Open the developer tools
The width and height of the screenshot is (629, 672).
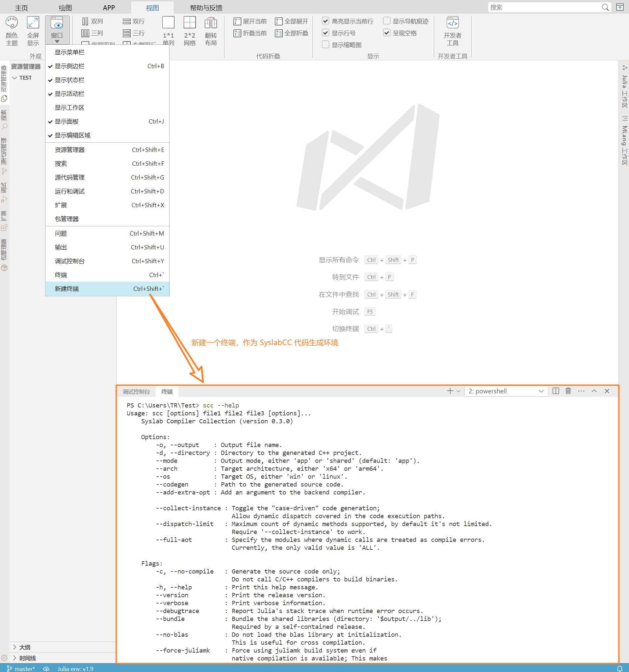(x=452, y=30)
